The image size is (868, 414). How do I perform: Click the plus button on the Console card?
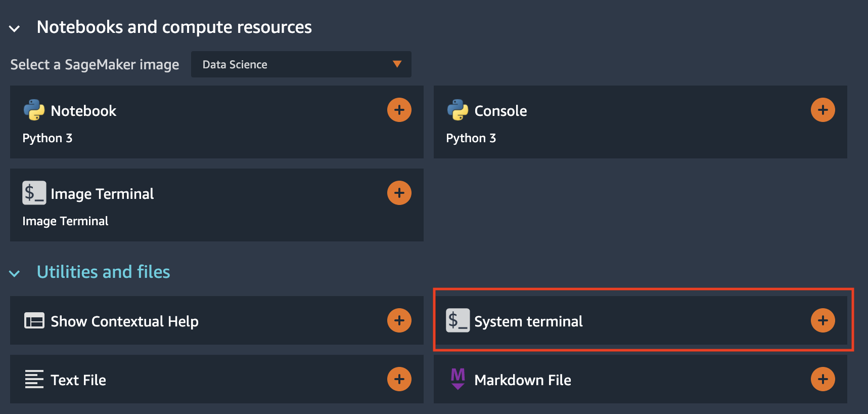pos(823,110)
